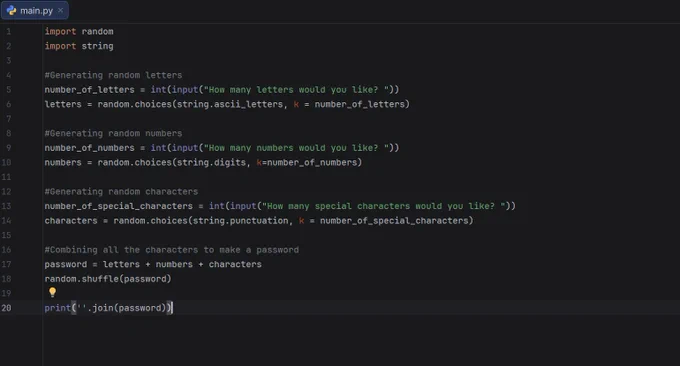Click 'password = letters + numbers + characters' line
This screenshot has width=680, height=366.
(x=153, y=264)
